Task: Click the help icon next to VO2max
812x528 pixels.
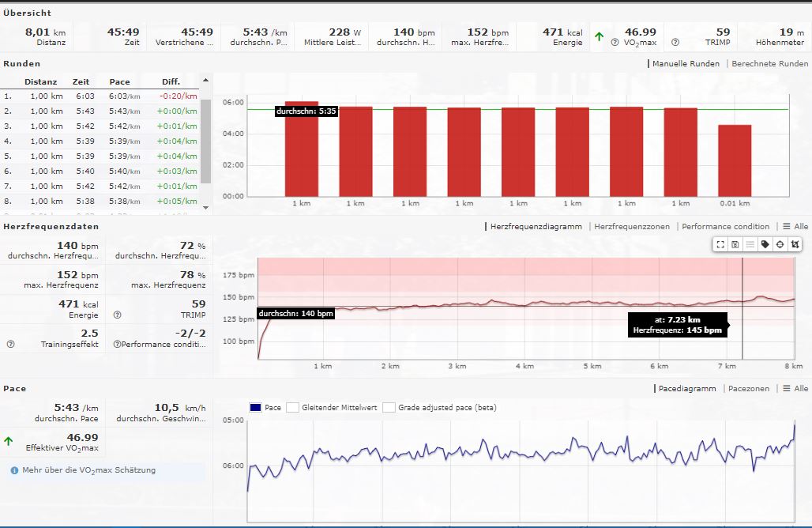Action: tap(615, 43)
